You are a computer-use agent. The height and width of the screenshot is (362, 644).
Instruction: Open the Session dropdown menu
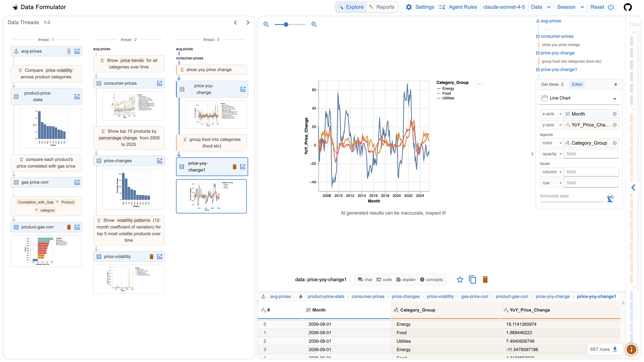click(571, 7)
